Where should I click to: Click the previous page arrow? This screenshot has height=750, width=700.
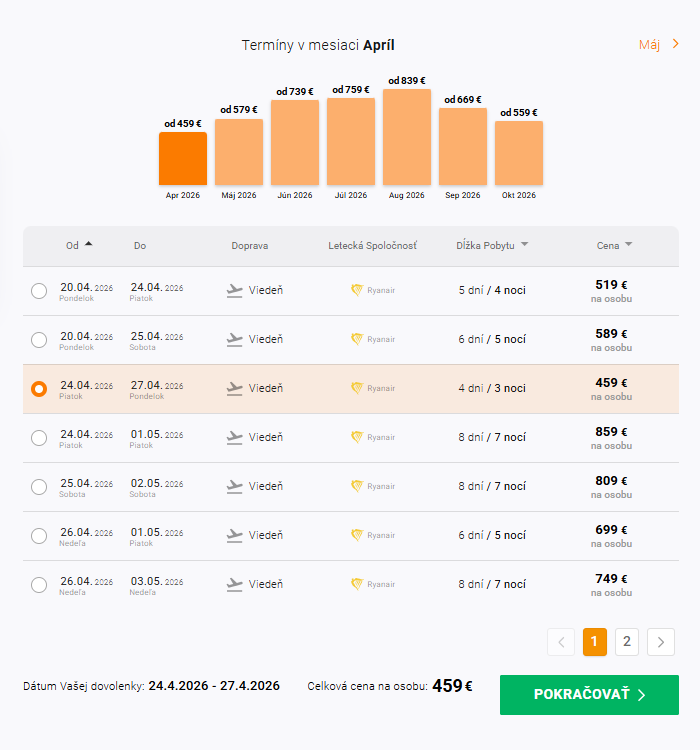coord(561,642)
